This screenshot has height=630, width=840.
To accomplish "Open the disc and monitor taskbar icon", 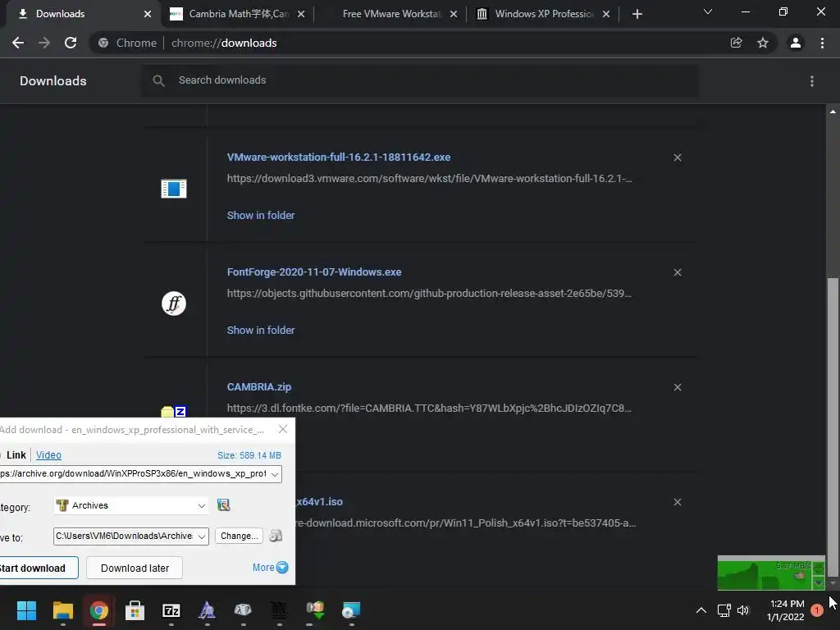I will (351, 610).
